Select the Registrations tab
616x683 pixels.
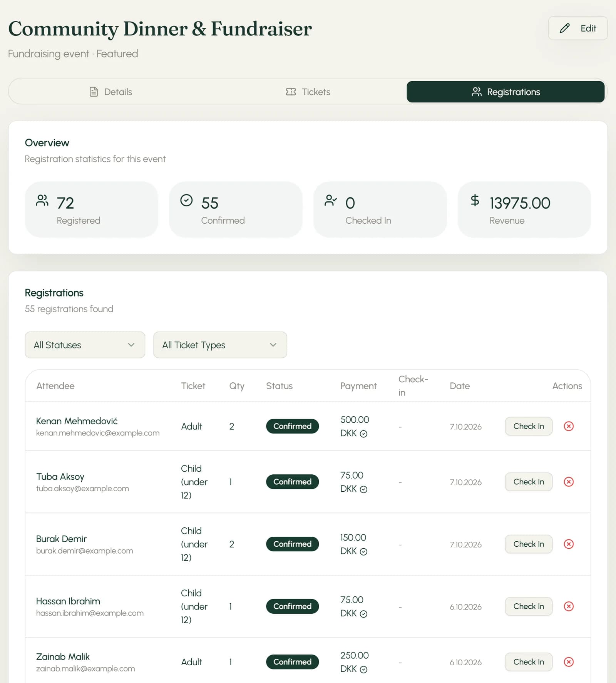pos(506,92)
